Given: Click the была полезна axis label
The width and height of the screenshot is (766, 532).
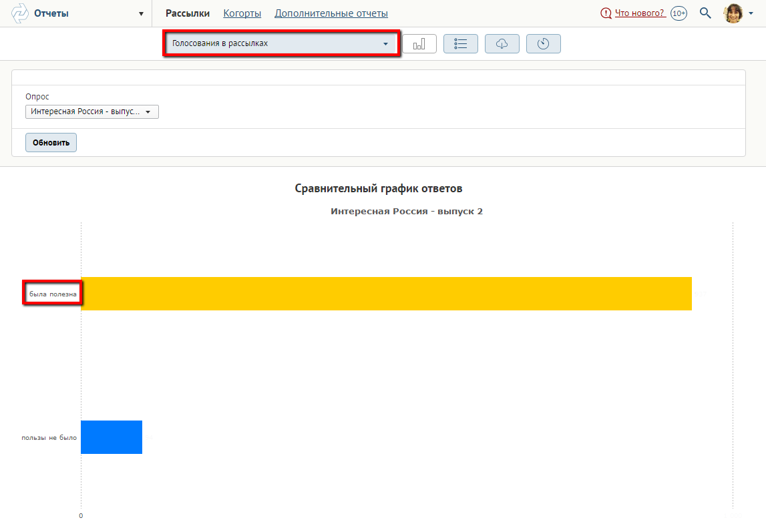Looking at the screenshot, I should tap(53, 294).
